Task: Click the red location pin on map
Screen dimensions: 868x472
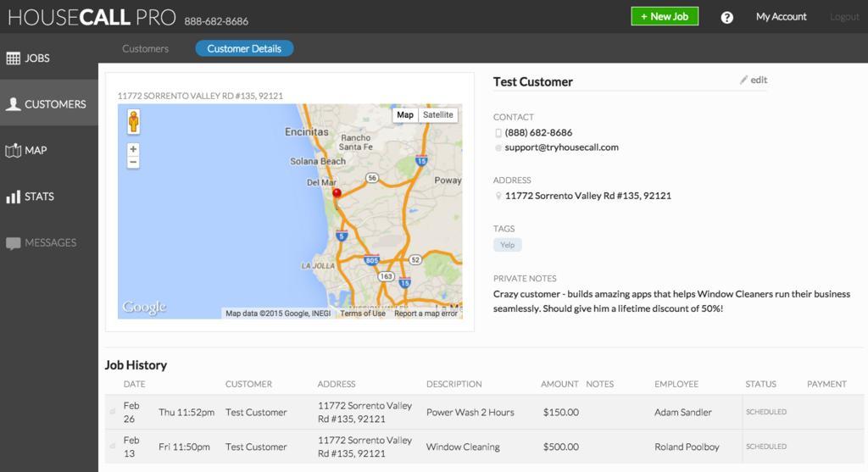Action: tap(337, 196)
